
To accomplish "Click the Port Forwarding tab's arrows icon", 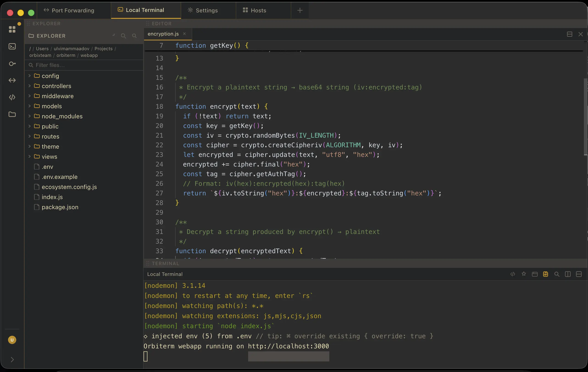I will tap(46, 10).
